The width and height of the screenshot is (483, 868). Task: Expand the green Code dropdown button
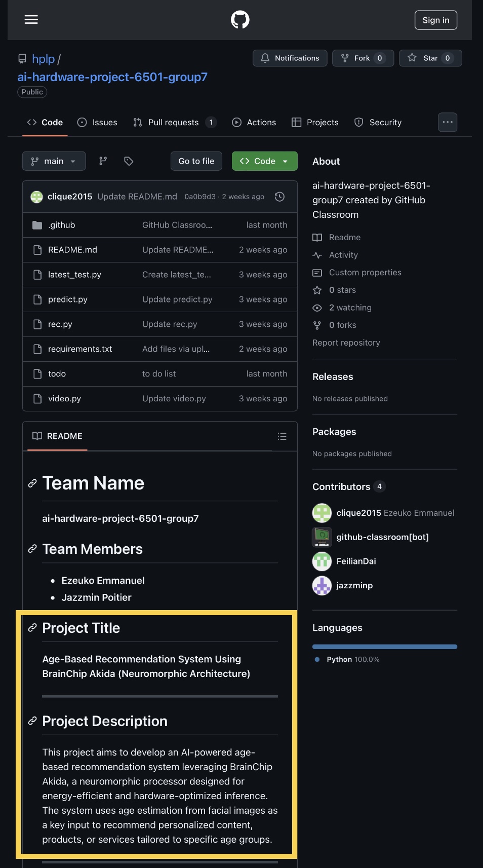265,161
